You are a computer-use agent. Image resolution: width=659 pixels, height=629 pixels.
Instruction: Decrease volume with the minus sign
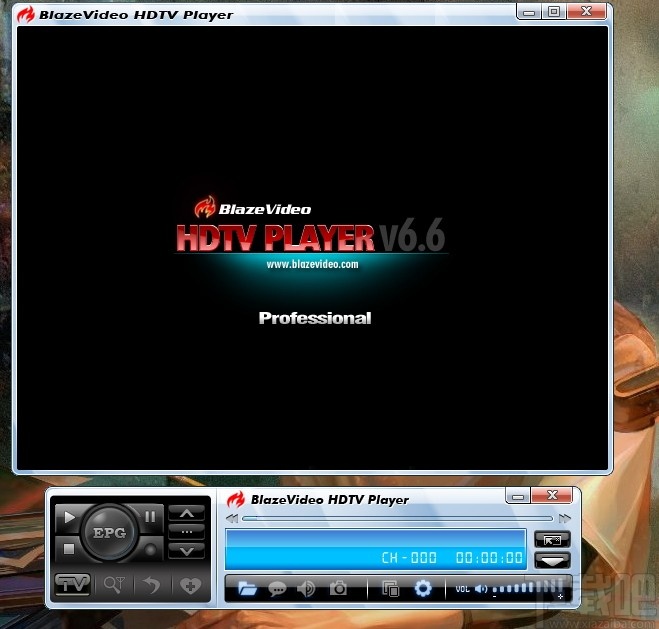495,596
